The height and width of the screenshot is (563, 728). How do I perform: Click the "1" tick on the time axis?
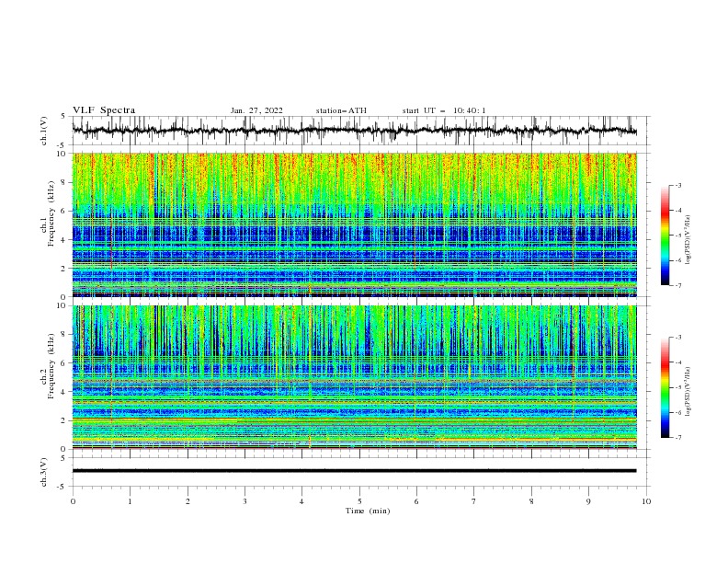[130, 501]
